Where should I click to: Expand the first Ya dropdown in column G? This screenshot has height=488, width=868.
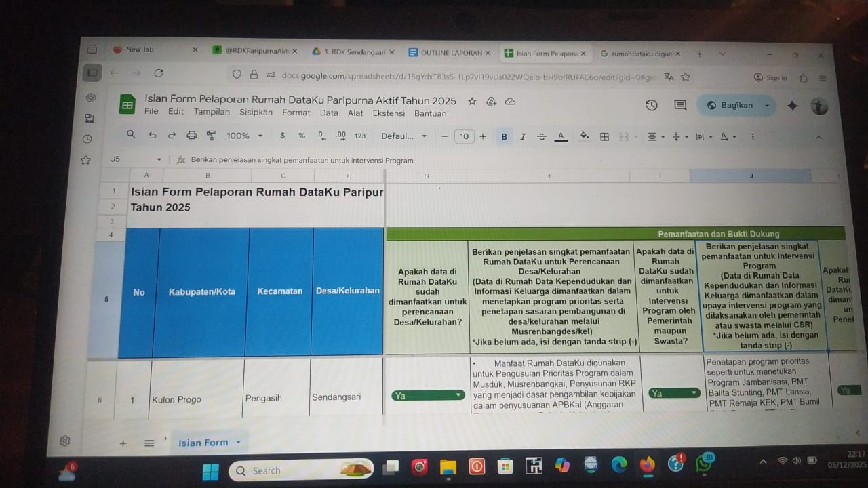458,395
